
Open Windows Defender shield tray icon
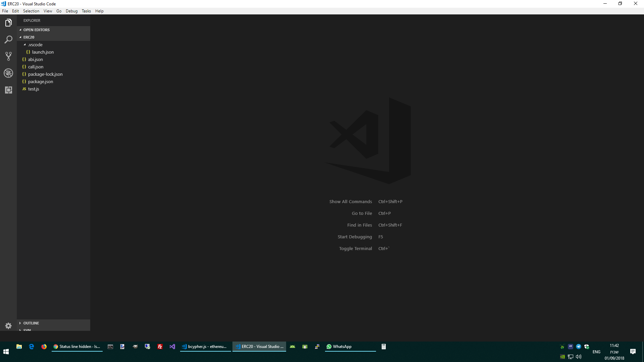[587, 347]
